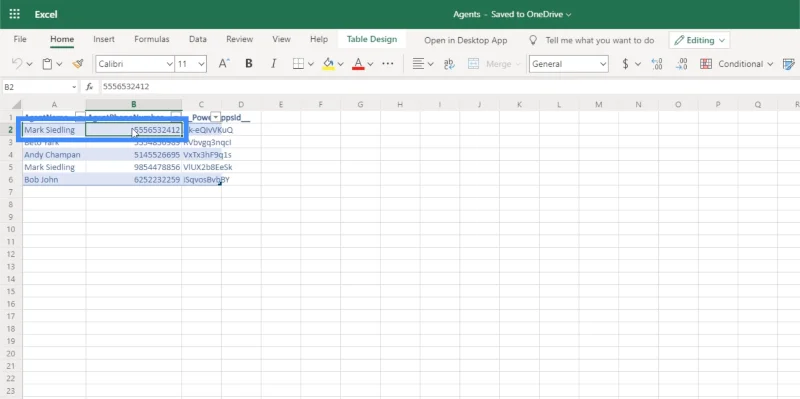This screenshot has width=800, height=399.
Task: Open the filter dropdown in column C header
Action: [215, 117]
